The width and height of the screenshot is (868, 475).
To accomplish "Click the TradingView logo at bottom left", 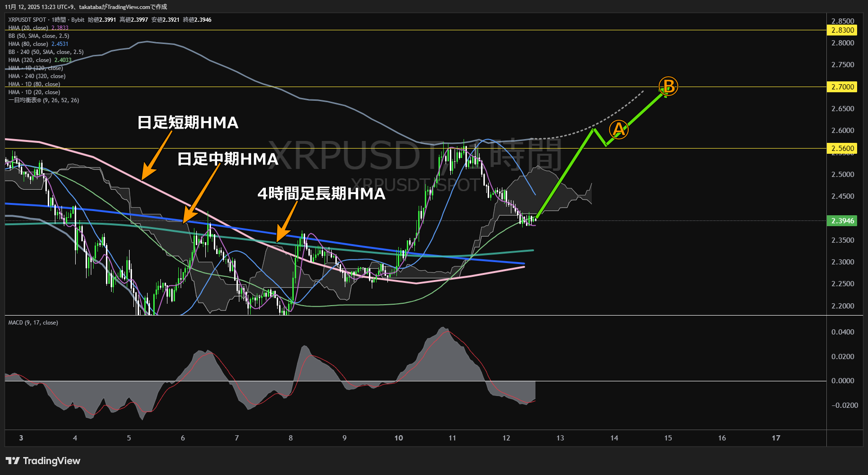I will point(43,461).
